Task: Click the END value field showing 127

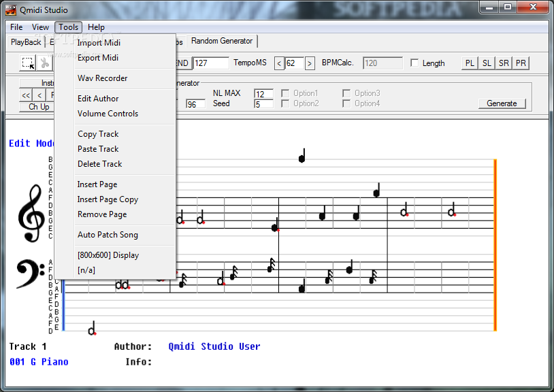Action: 211,63
